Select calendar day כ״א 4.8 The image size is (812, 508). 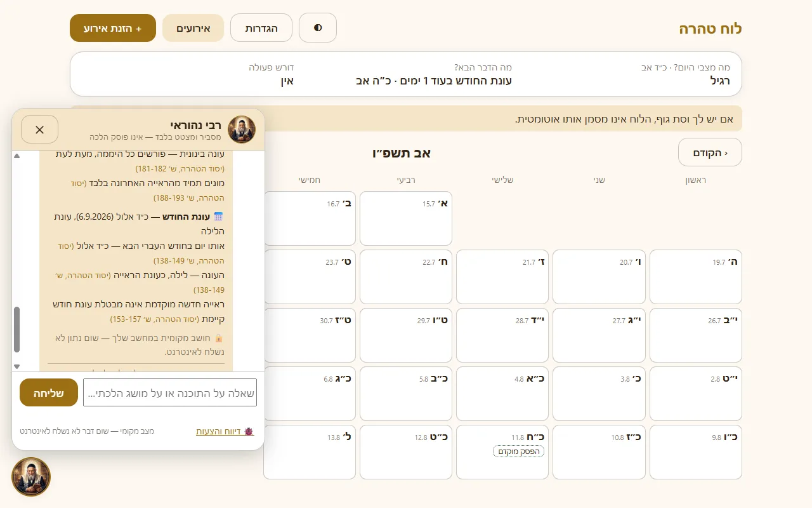tap(502, 394)
